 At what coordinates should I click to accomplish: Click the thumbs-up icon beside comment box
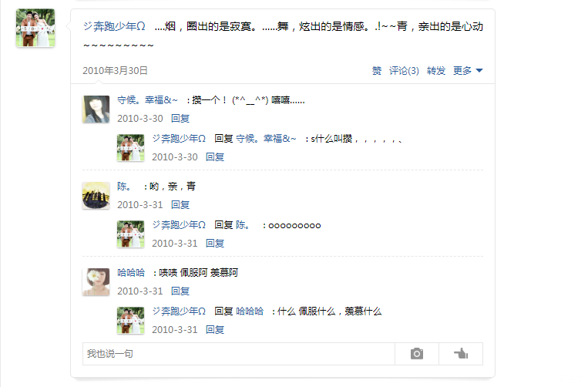pos(461,354)
